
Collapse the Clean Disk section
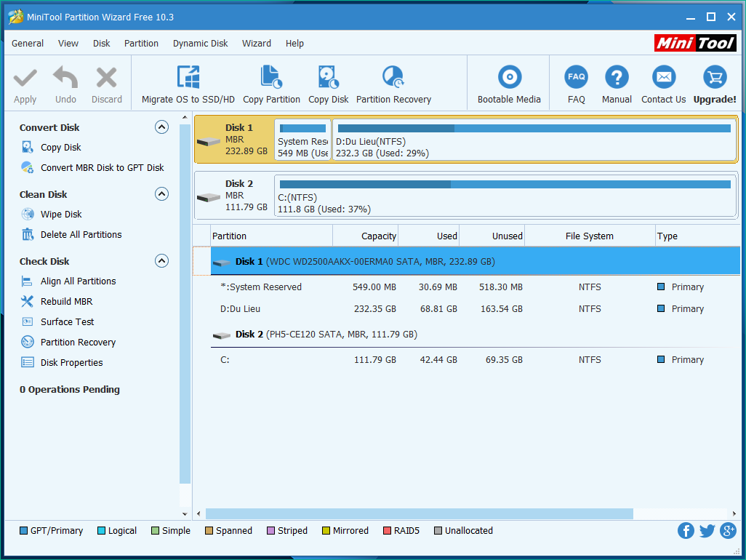click(x=161, y=194)
